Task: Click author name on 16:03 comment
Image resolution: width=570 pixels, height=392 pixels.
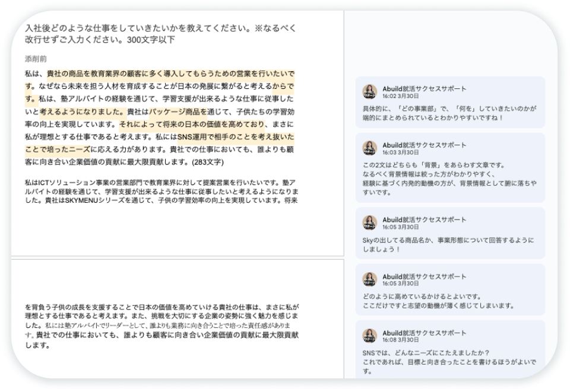Action: (424, 145)
